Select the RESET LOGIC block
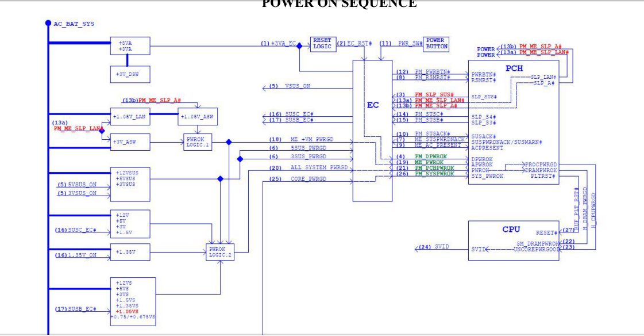 click(x=322, y=44)
